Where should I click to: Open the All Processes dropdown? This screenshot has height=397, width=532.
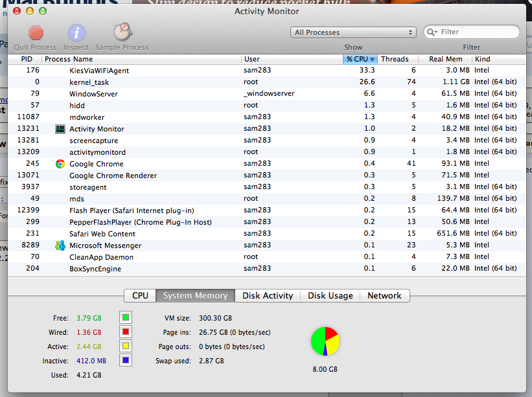pos(353,32)
